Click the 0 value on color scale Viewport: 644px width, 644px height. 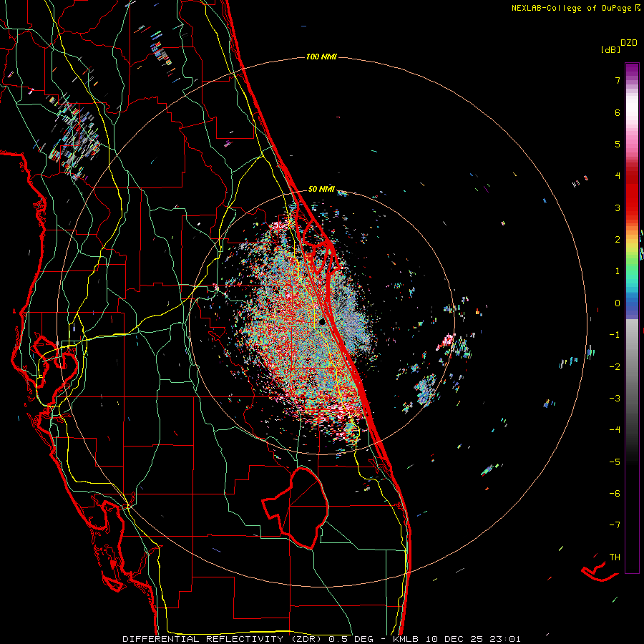[618, 303]
